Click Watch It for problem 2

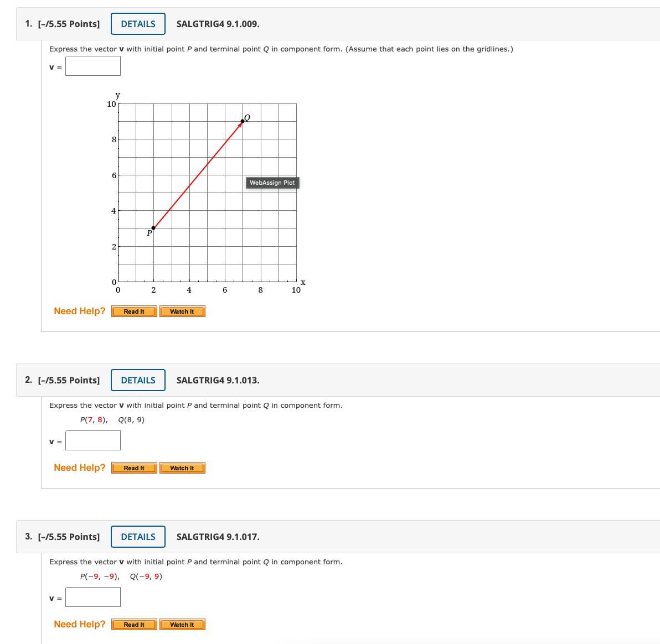coord(182,468)
